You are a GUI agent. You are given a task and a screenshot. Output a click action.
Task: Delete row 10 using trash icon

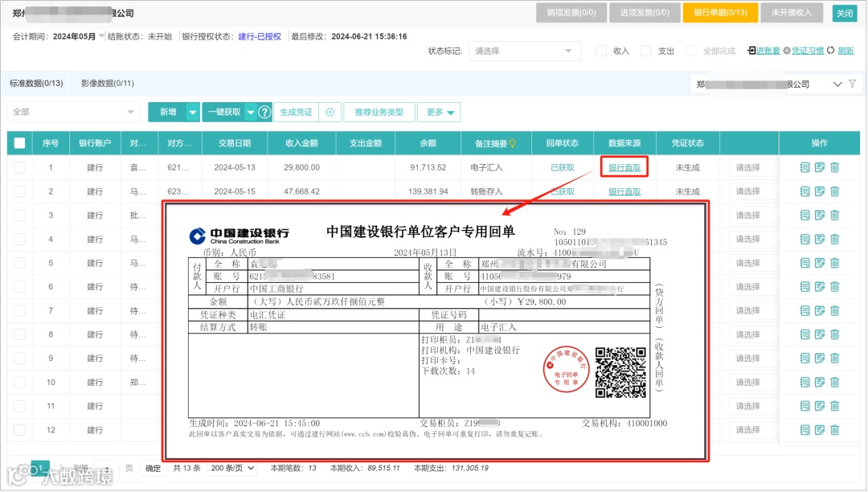pyautogui.click(x=835, y=382)
